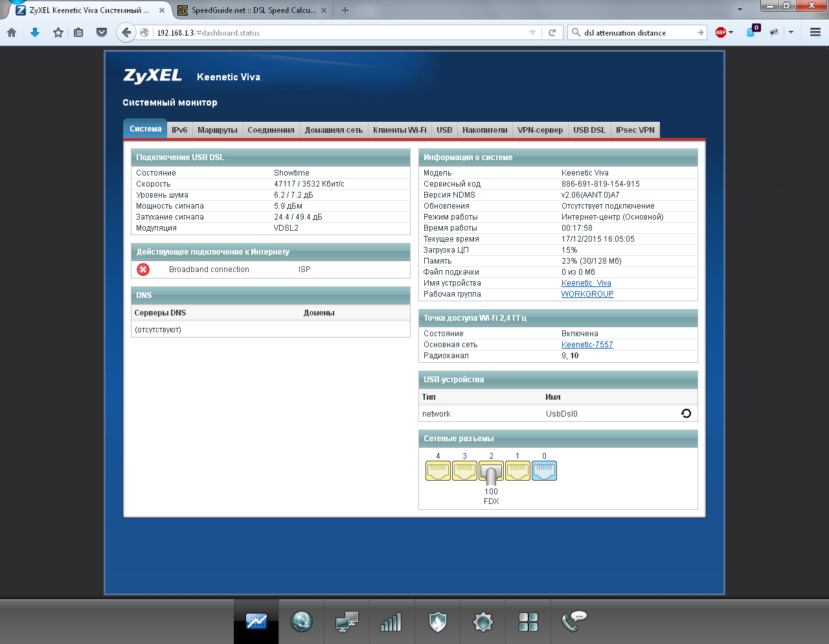The width and height of the screenshot is (829, 644).
Task: Click the Затухание сигнала value 24.4 / 49.4 дБ
Action: (298, 217)
